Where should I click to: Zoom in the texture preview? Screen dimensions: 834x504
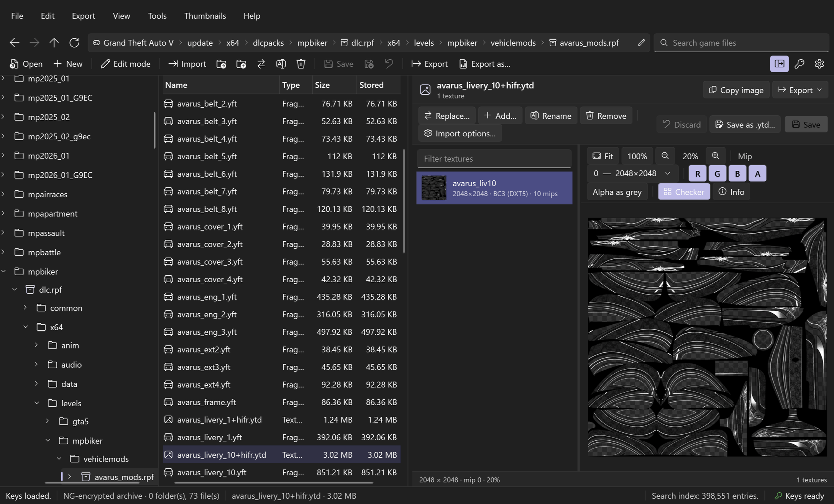click(716, 156)
